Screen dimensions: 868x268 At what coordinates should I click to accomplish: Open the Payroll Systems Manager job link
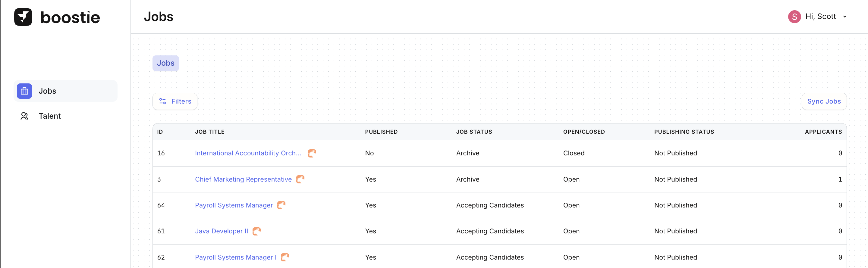coord(234,205)
